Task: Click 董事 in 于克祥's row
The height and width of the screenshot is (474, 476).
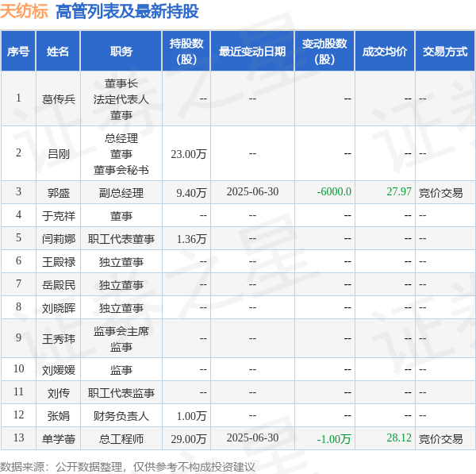Action: click(x=121, y=216)
